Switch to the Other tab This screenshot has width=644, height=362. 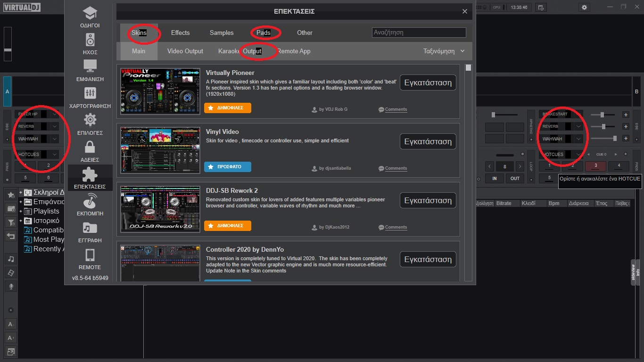coord(305,33)
